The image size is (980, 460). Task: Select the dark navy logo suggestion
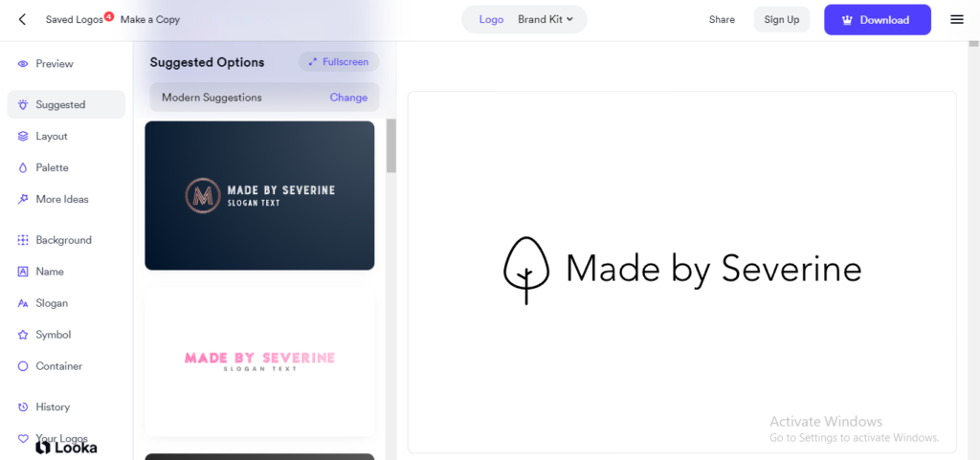tap(259, 195)
